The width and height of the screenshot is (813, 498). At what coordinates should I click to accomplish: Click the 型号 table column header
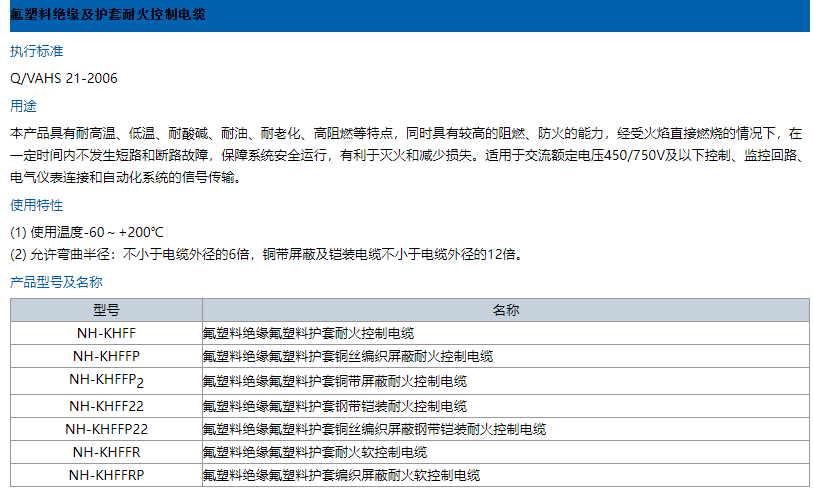click(106, 310)
